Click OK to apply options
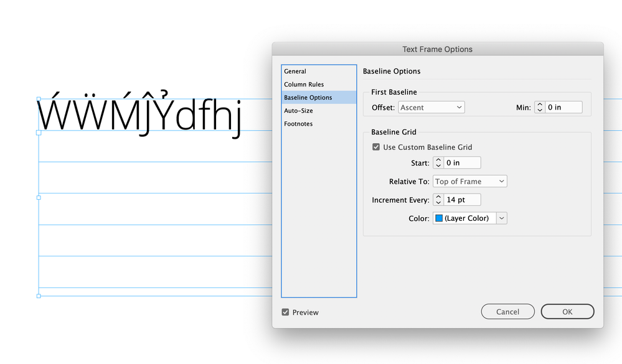This screenshot has height=364, width=622. point(567,312)
